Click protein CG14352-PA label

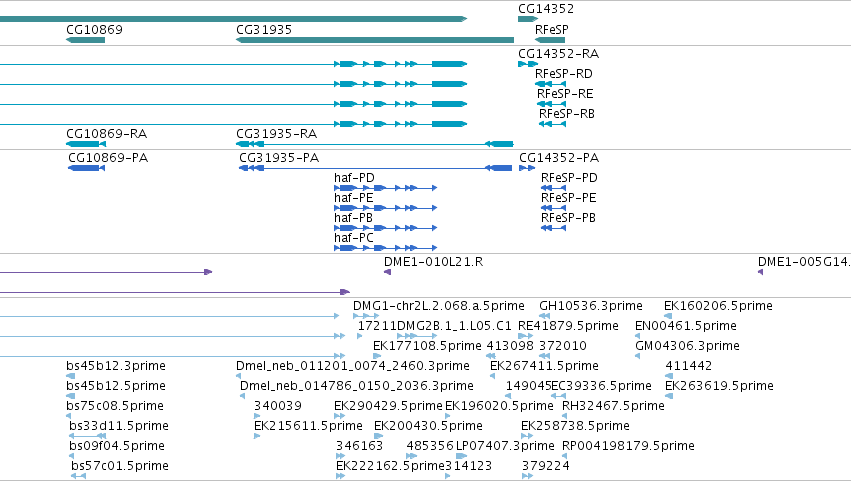click(x=559, y=158)
